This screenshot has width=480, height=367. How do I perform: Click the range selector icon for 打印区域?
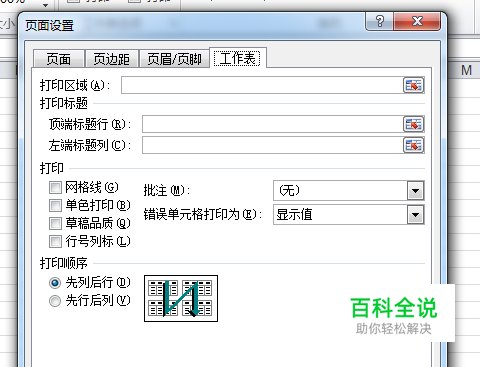[414, 85]
